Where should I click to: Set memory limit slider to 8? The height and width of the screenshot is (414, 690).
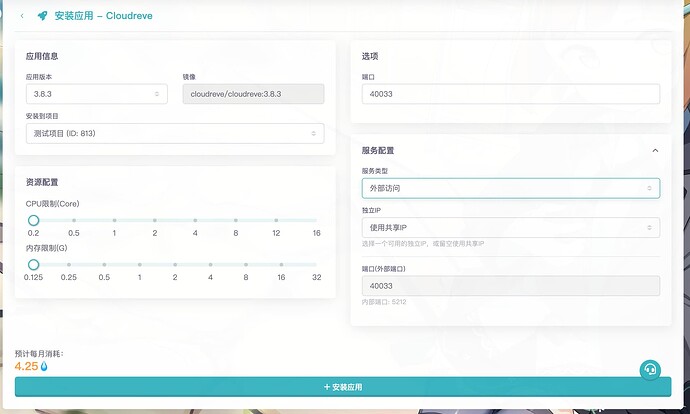coord(246,265)
